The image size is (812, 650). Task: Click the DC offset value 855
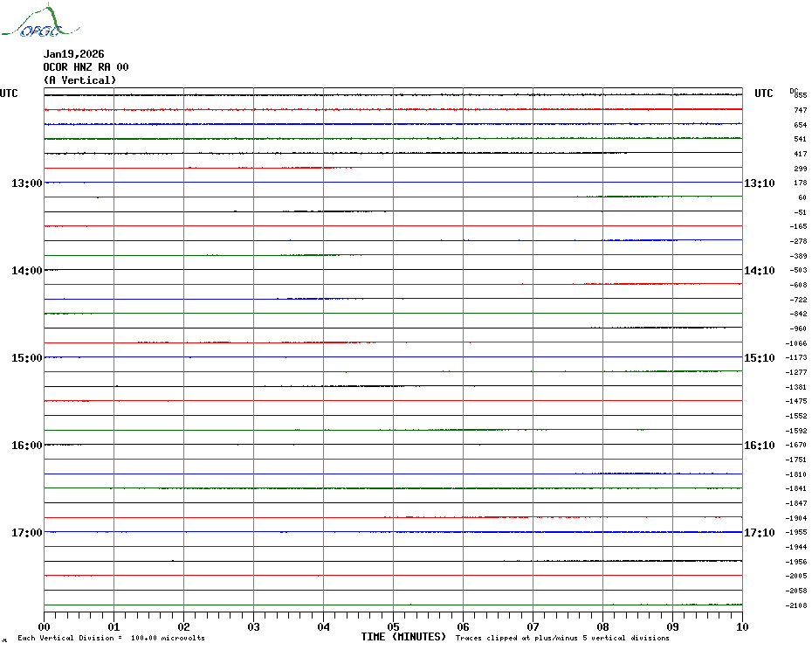click(800, 95)
